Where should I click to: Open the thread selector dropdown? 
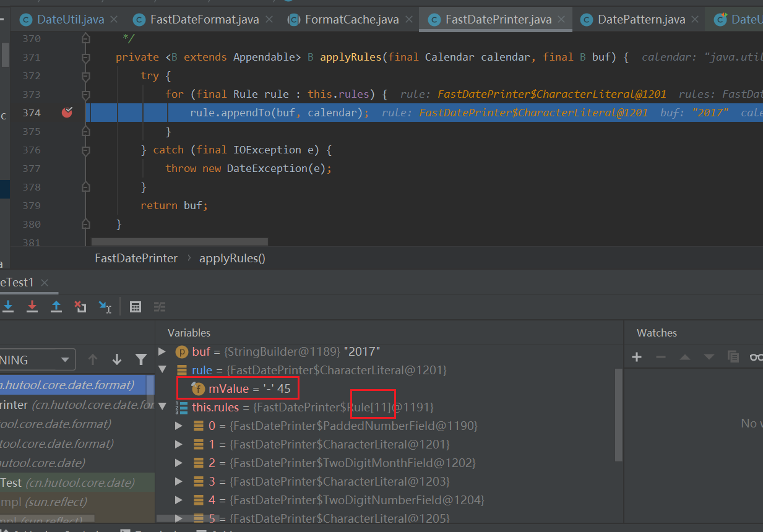click(x=37, y=359)
